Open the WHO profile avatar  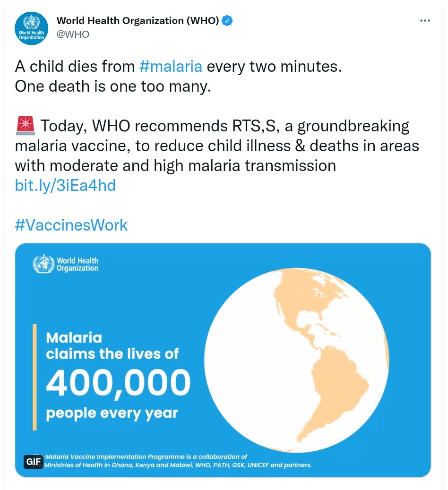pos(31,28)
